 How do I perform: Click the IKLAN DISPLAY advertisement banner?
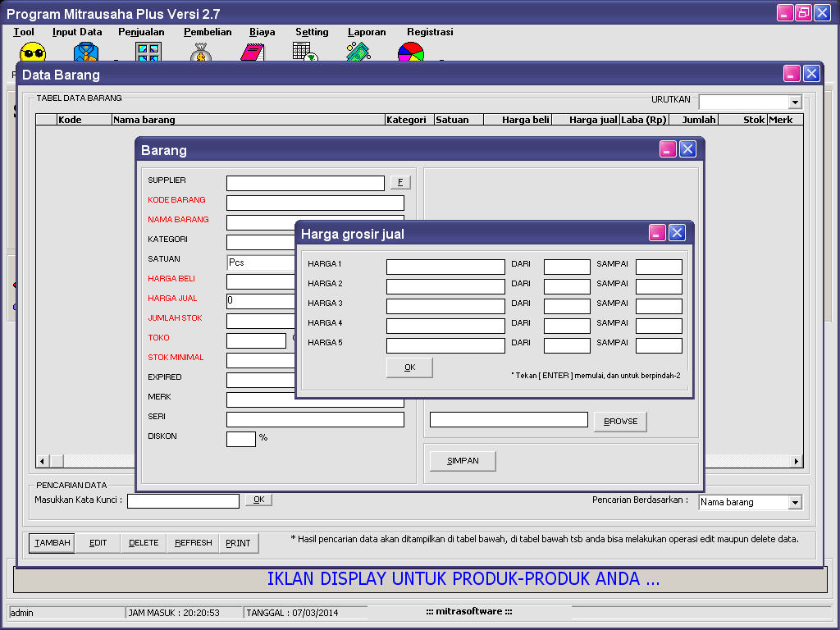421,580
